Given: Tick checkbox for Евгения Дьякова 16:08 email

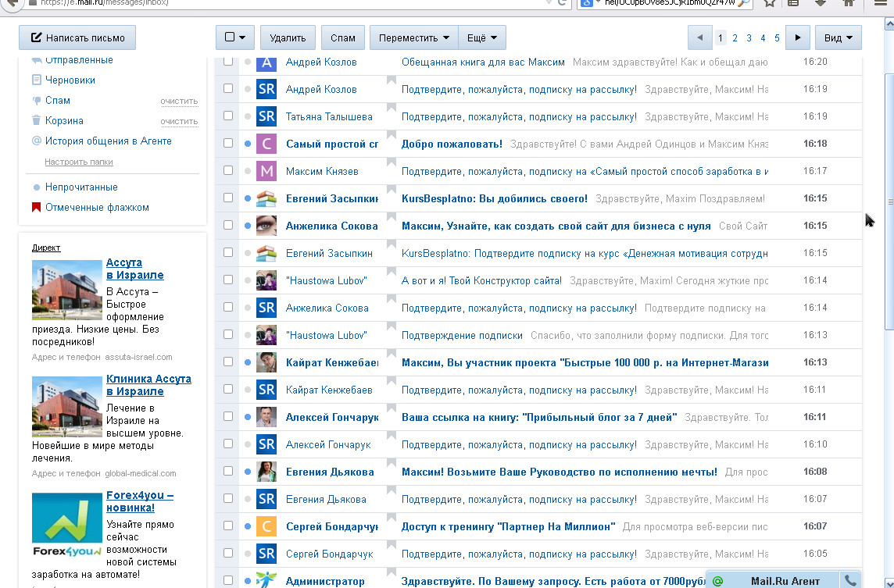Looking at the screenshot, I should [x=228, y=471].
